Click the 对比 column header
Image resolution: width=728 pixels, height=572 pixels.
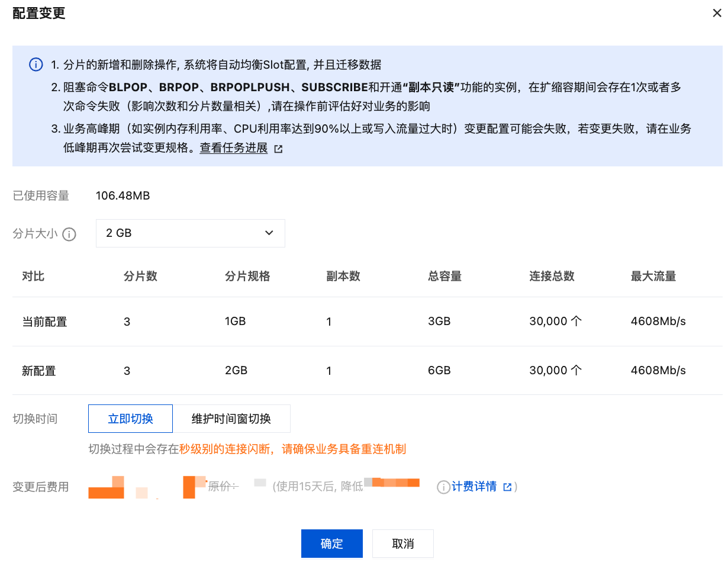pos(33,276)
